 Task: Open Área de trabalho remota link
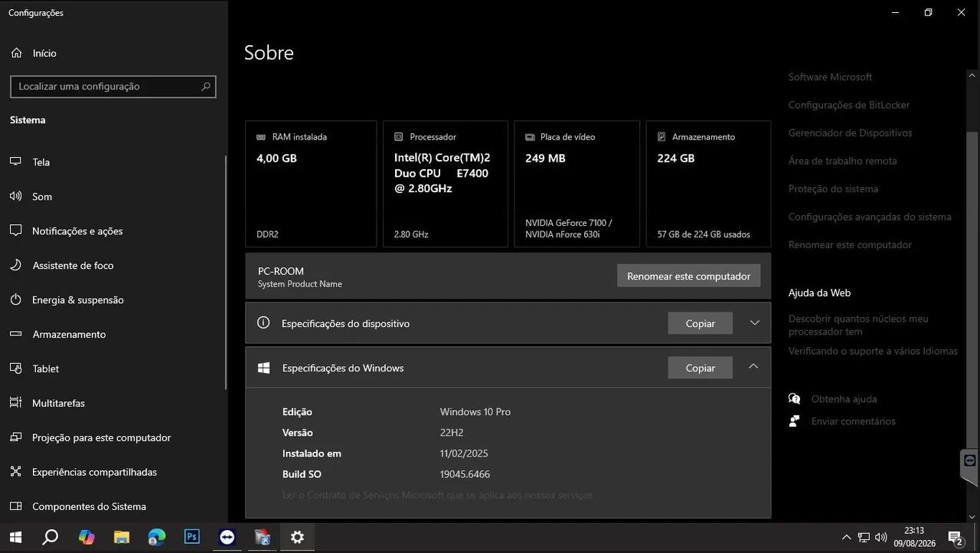843,161
